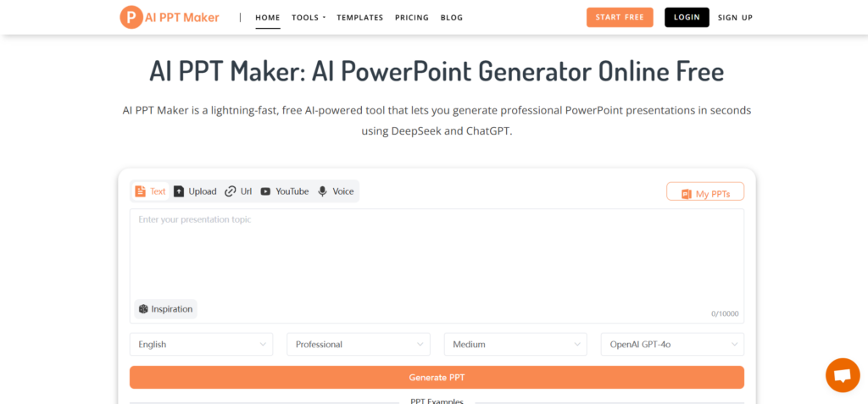Image resolution: width=868 pixels, height=404 pixels.
Task: Select the Text input mode icon
Action: tap(141, 191)
